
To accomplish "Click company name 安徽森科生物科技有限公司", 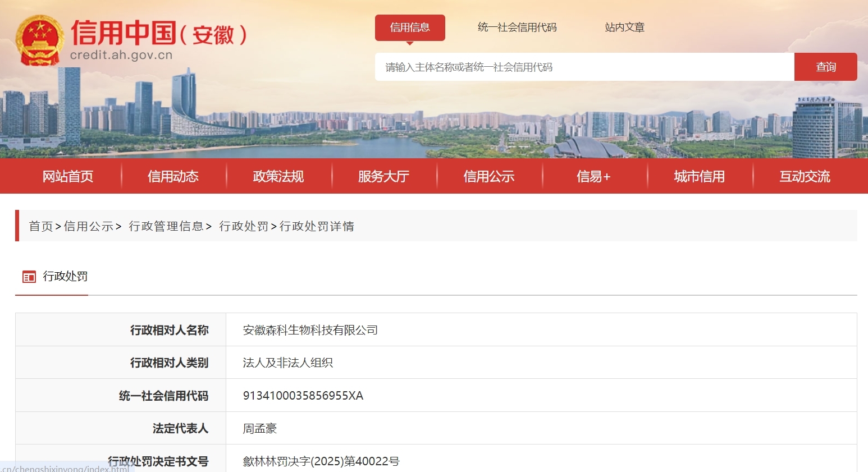I will (310, 330).
